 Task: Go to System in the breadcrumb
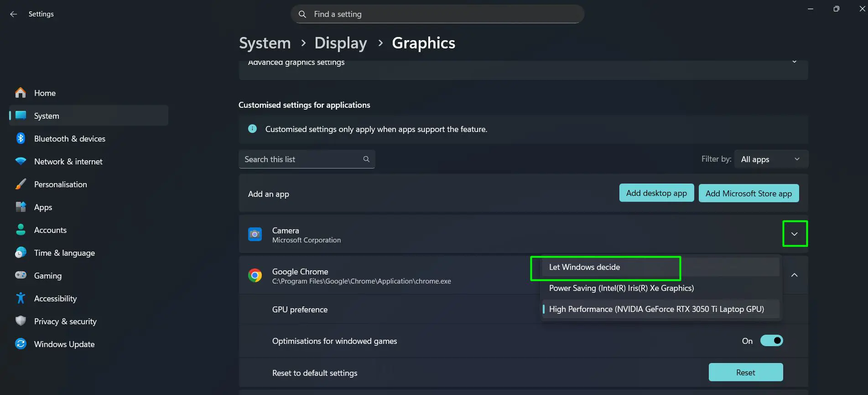[265, 43]
